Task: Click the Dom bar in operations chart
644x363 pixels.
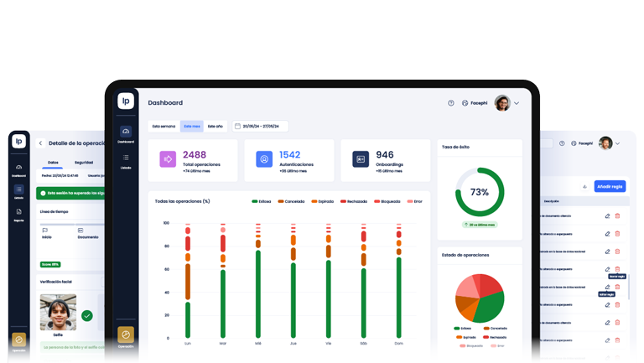Action: pos(399,281)
